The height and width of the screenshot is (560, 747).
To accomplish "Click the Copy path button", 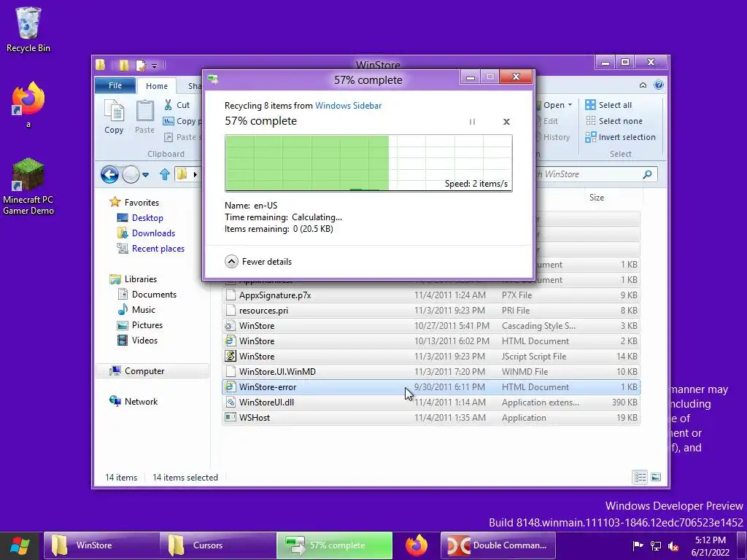I will pos(182,121).
